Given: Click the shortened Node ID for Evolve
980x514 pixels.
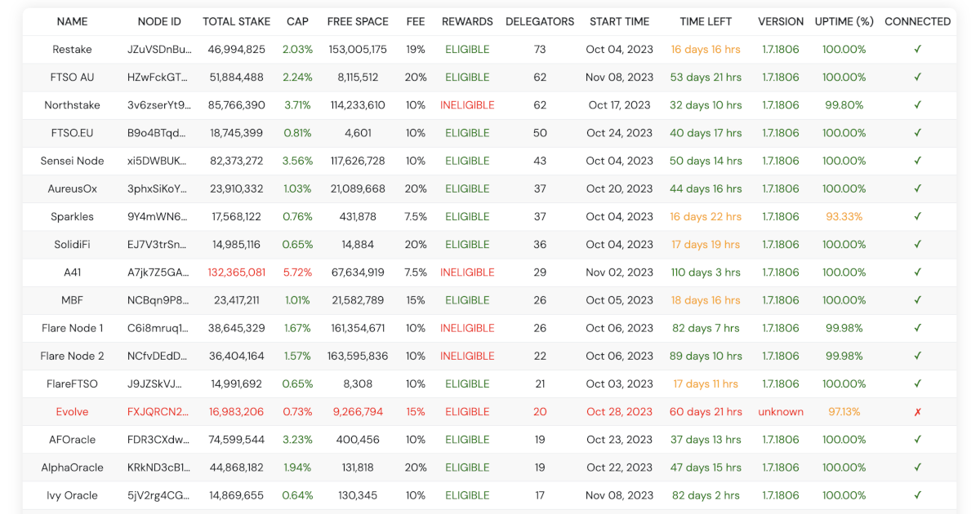Looking at the screenshot, I should click(158, 412).
